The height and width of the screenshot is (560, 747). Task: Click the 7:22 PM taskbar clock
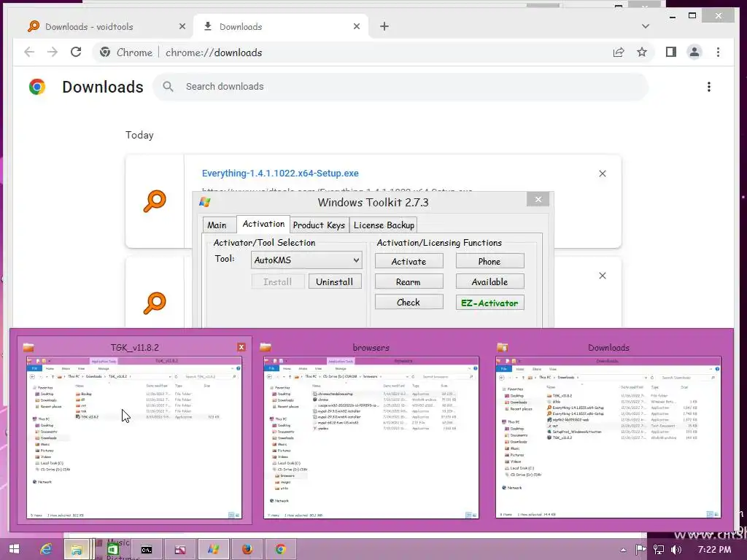pos(713,550)
